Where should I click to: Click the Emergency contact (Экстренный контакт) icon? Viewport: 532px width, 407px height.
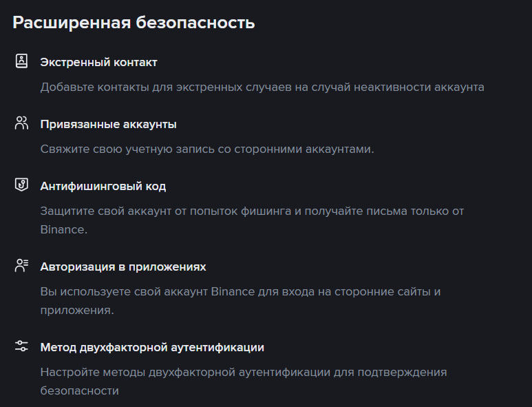(21, 61)
